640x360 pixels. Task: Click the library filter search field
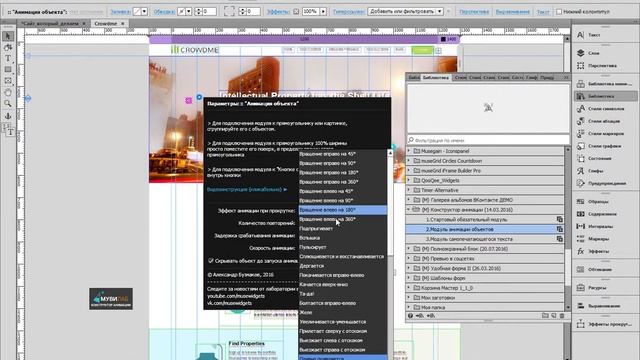(488, 140)
